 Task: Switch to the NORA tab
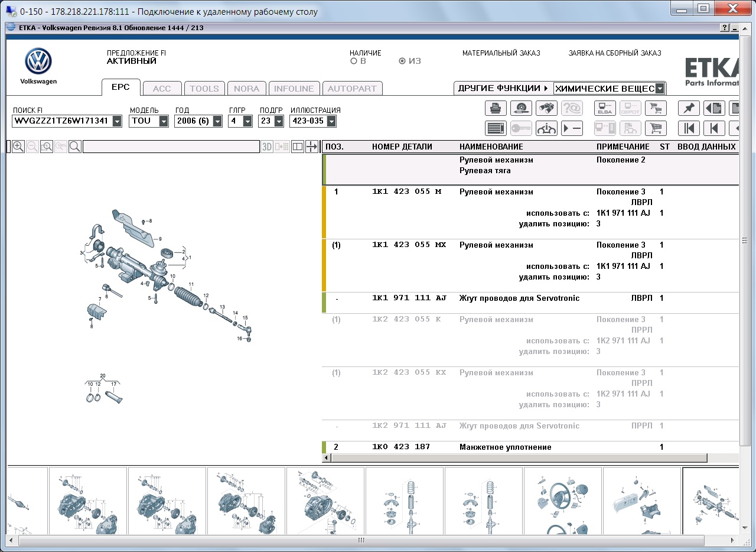(x=246, y=89)
